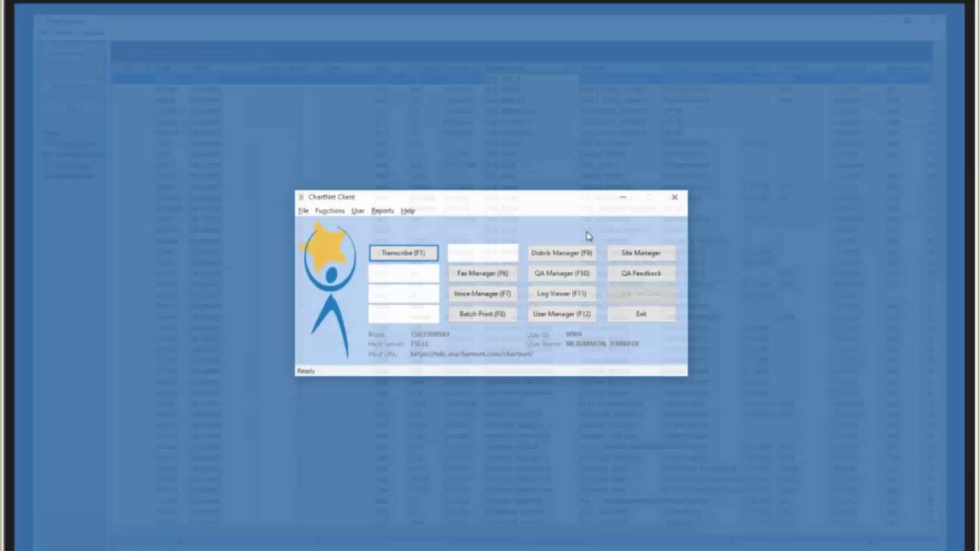Click the ChartNet star figure logo
980x551 pixels.
[x=328, y=289]
